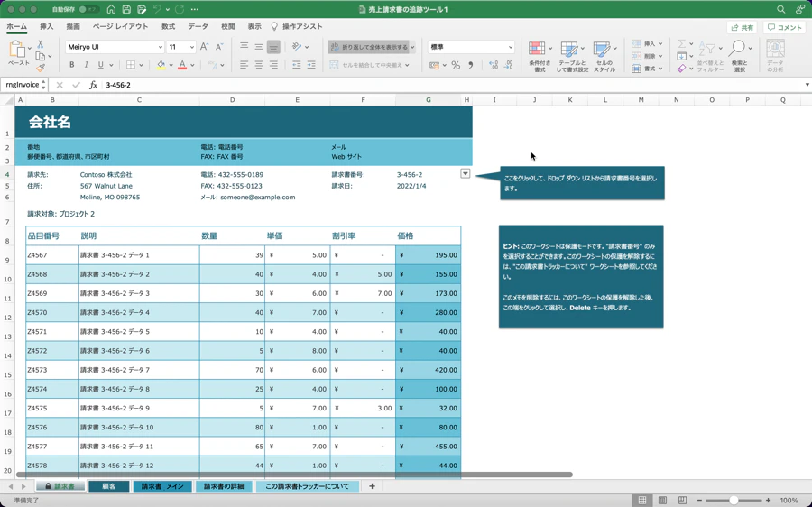The height and width of the screenshot is (507, 812).
Task: Toggle the AutoSave (自動保存) switch
Action: pyautogui.click(x=89, y=9)
